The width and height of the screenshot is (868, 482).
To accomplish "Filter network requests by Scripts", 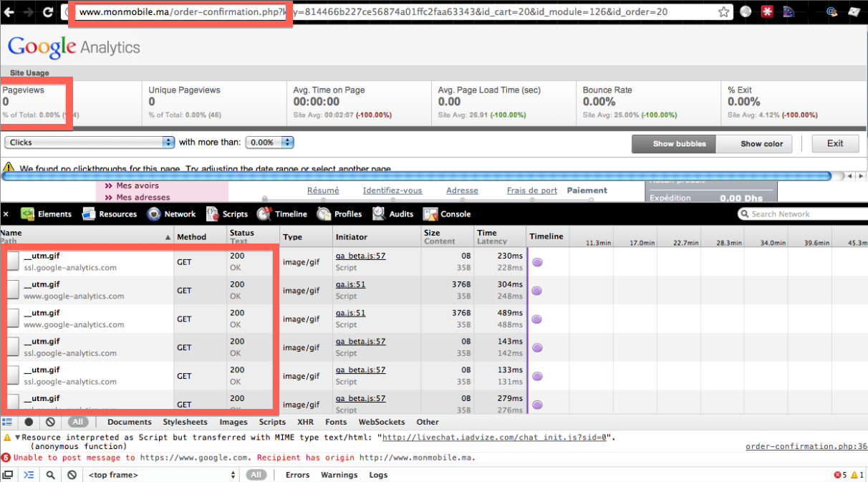I will click(272, 422).
